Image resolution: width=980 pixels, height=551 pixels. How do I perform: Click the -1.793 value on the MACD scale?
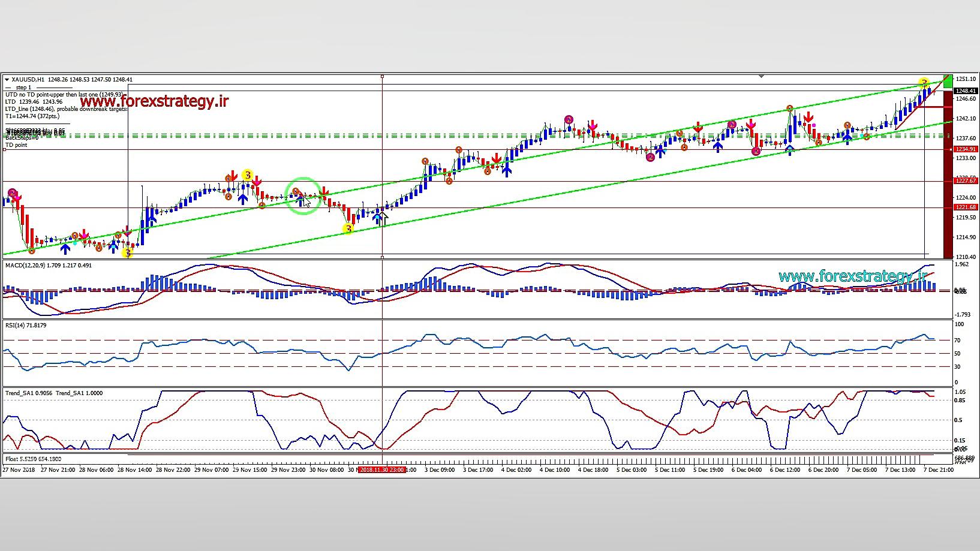[963, 315]
